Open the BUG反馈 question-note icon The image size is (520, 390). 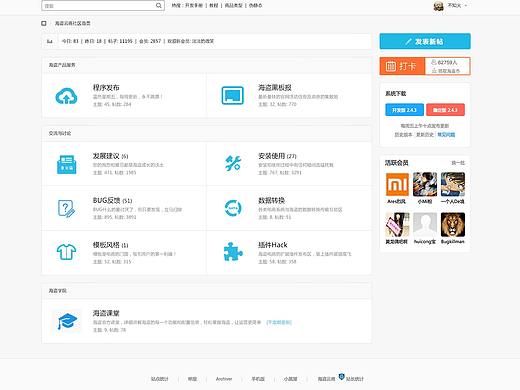point(66,208)
